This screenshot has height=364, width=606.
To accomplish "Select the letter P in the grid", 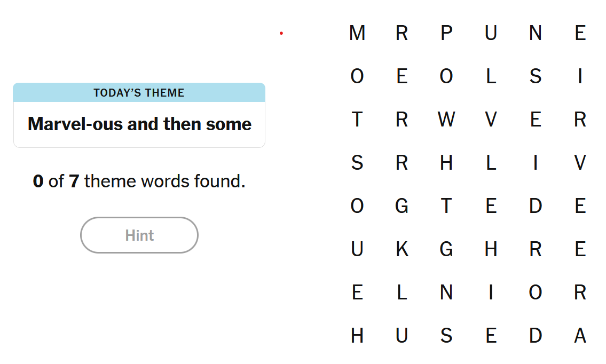I will coord(446,33).
